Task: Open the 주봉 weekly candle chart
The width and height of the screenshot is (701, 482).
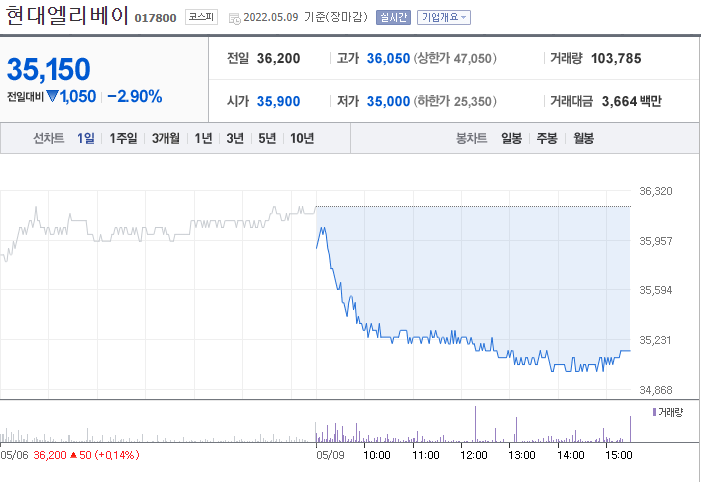Action: pyautogui.click(x=547, y=138)
